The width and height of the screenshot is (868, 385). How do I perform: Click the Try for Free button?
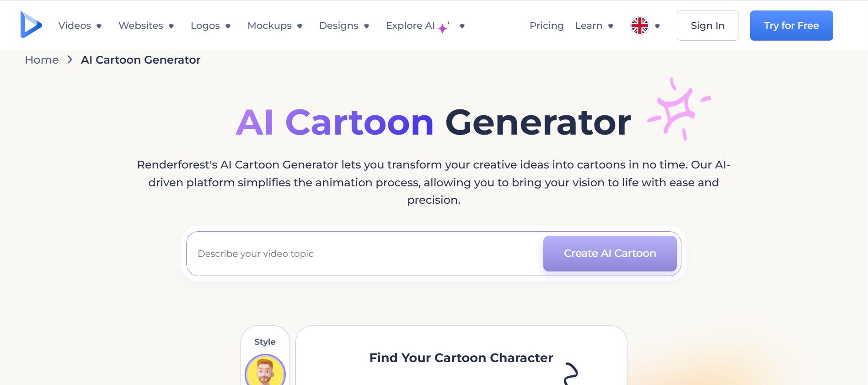(x=791, y=25)
